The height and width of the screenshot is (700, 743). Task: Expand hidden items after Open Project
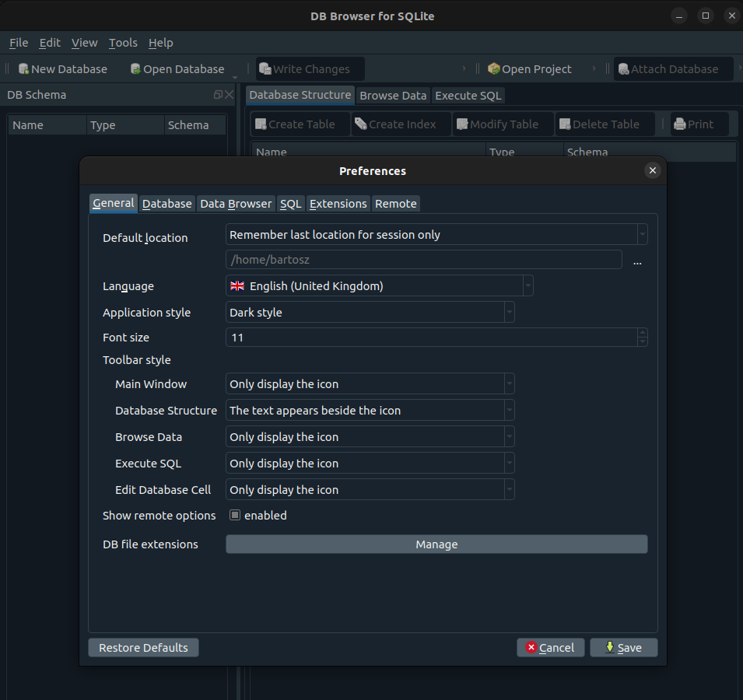coord(594,68)
